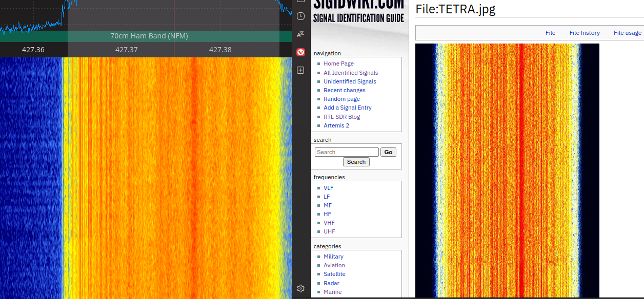This screenshot has height=299, width=644.
Task: Add a new web panel with plus icon
Action: tap(301, 70)
